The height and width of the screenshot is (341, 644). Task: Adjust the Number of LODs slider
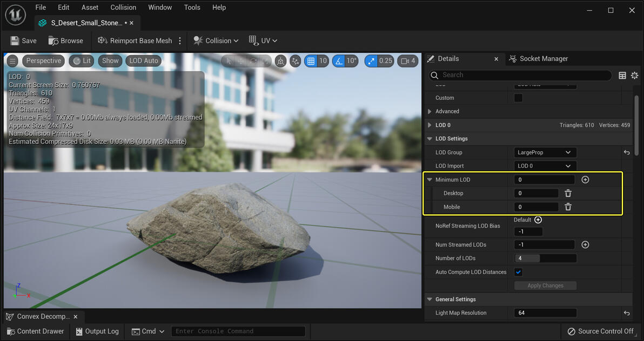click(x=545, y=258)
